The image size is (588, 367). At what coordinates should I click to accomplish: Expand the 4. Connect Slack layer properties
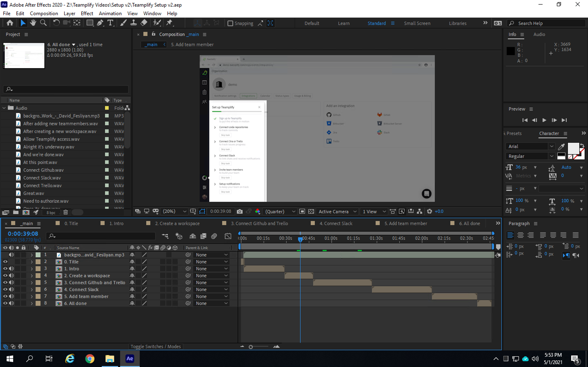[32, 290]
